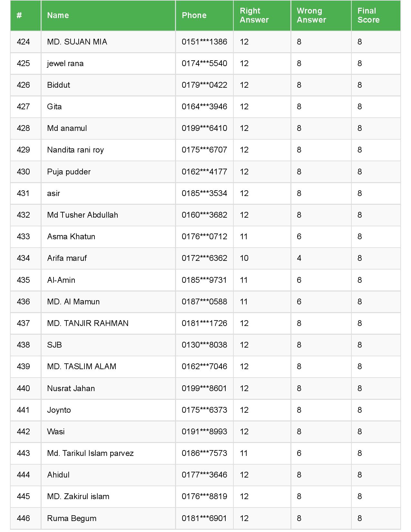The height and width of the screenshot is (532, 411).
Task: Click the Final Score column header
Action: (x=368, y=15)
